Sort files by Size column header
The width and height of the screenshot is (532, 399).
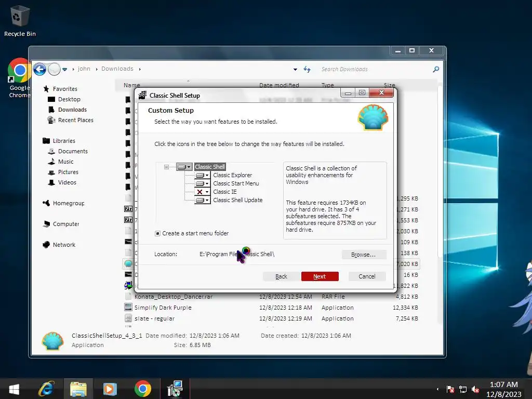(x=389, y=85)
